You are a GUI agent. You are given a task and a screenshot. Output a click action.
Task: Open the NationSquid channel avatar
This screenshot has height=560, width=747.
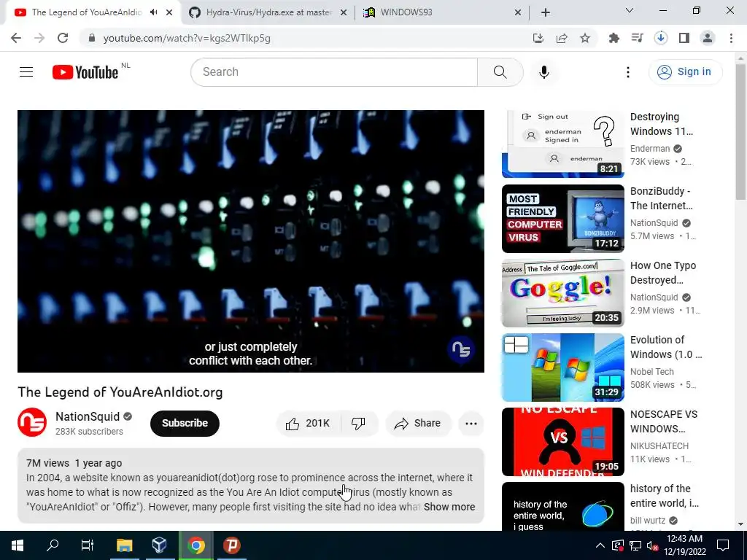coord(32,422)
